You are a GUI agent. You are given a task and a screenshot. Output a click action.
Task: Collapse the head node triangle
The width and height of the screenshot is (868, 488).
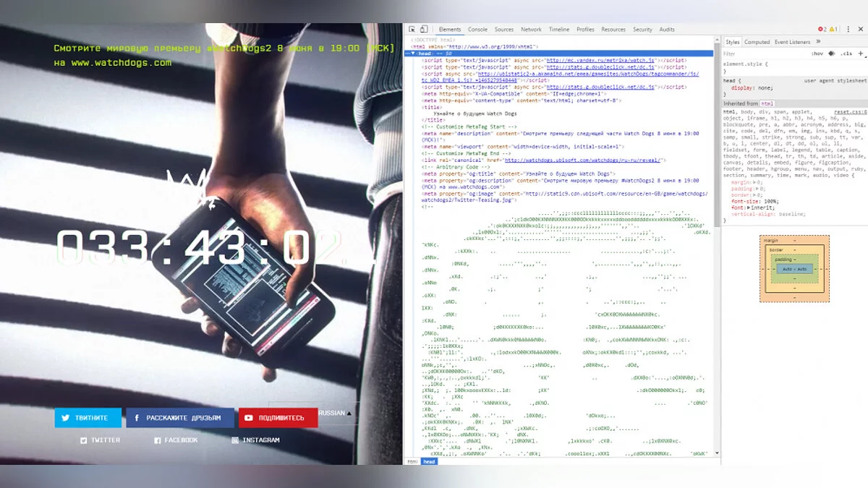tap(413, 53)
